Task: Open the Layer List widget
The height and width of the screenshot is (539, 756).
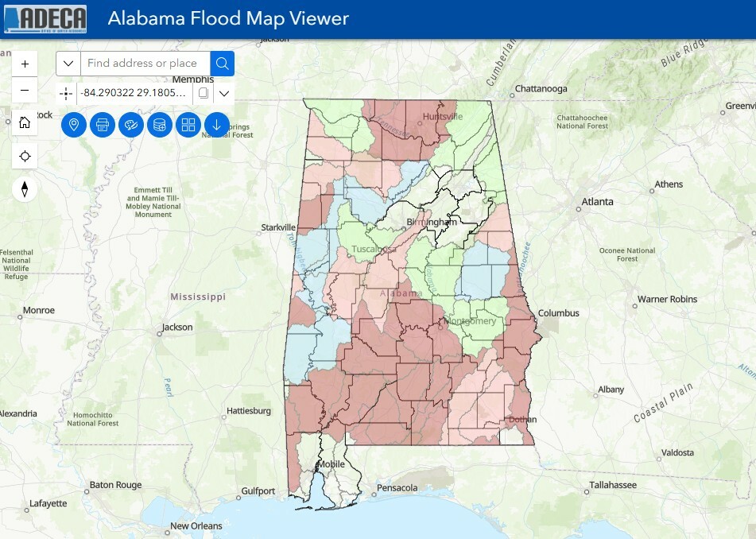Action: (188, 125)
